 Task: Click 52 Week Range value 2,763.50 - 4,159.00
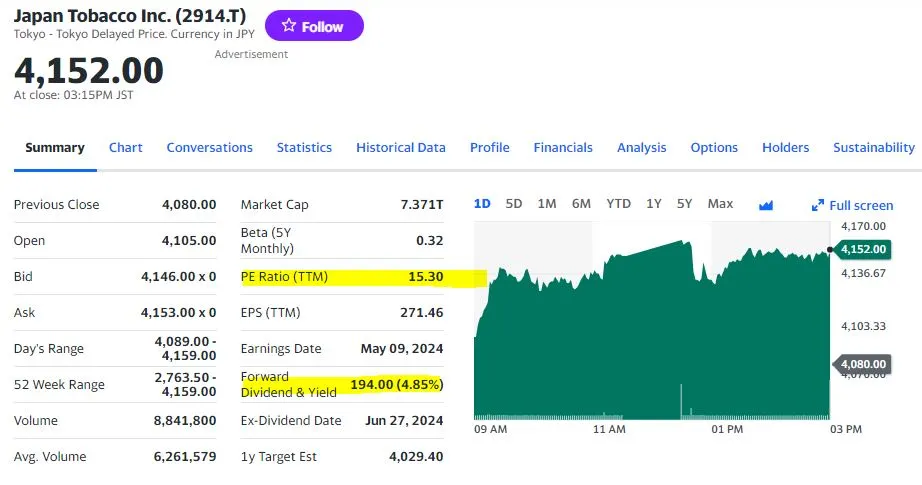[185, 384]
